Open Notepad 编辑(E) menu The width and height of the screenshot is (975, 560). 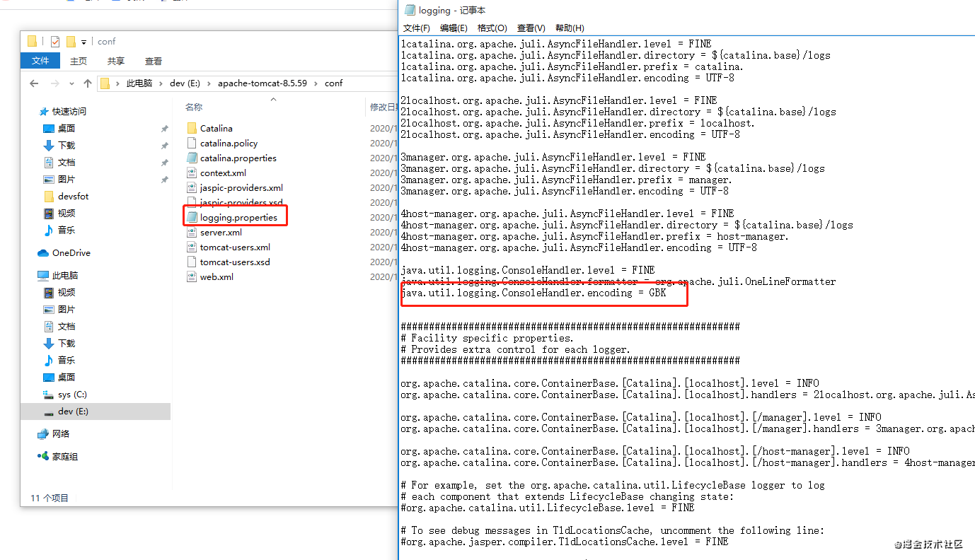pos(454,28)
